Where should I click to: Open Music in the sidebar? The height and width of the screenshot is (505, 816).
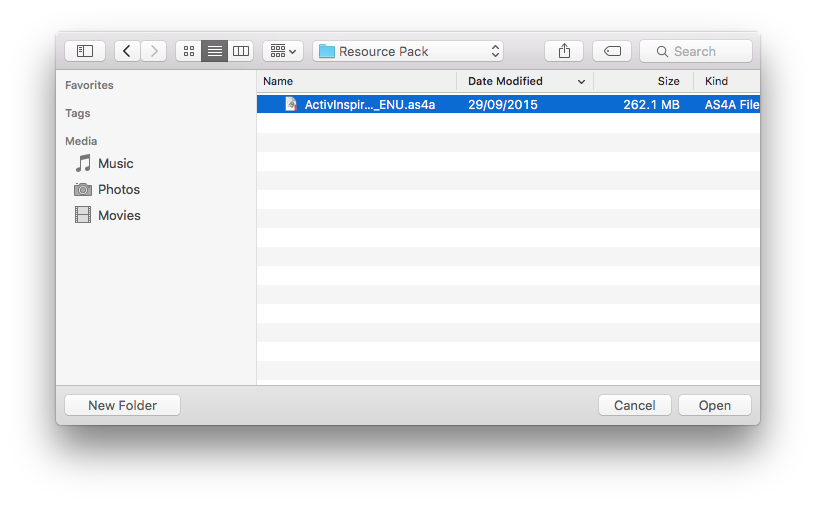click(x=115, y=163)
